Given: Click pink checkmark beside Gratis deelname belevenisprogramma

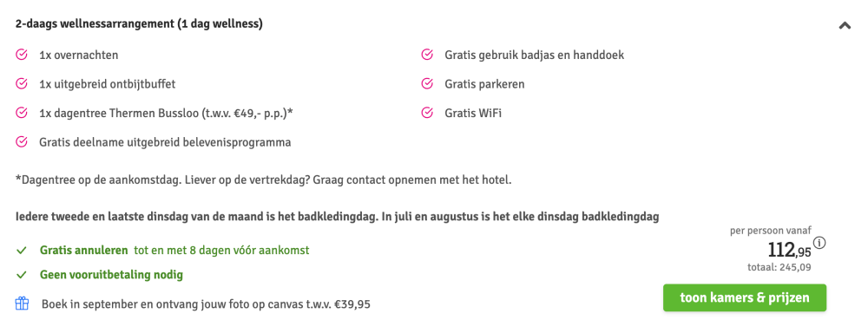Looking at the screenshot, I should point(22,142).
